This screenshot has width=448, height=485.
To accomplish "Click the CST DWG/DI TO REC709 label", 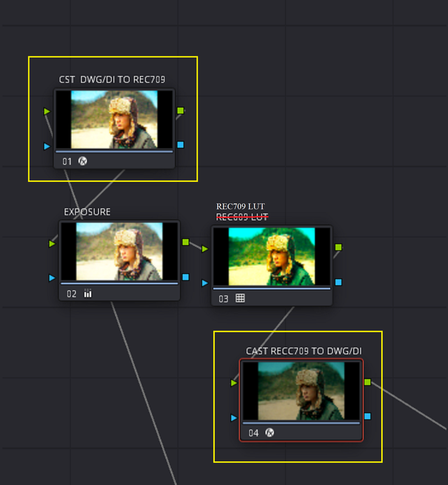I will pyautogui.click(x=112, y=79).
